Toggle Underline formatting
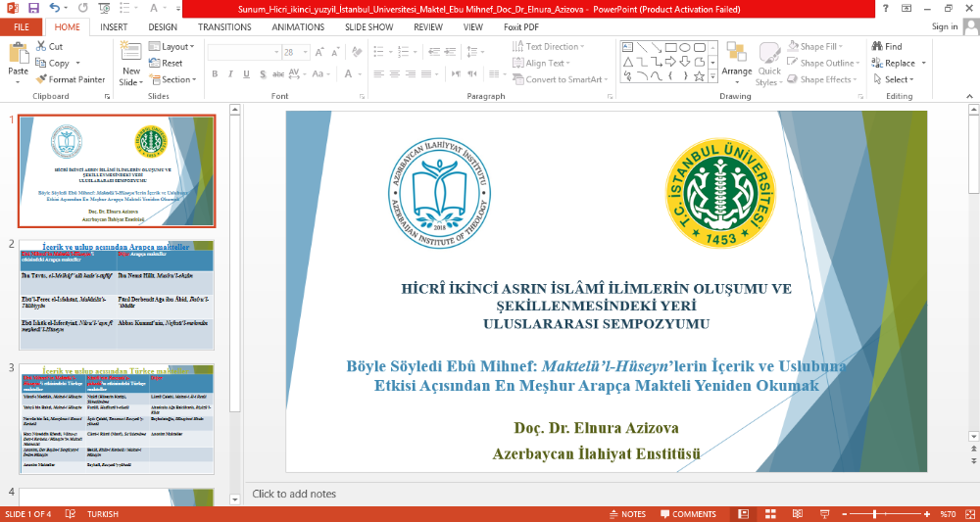The height and width of the screenshot is (522, 980). [246, 73]
